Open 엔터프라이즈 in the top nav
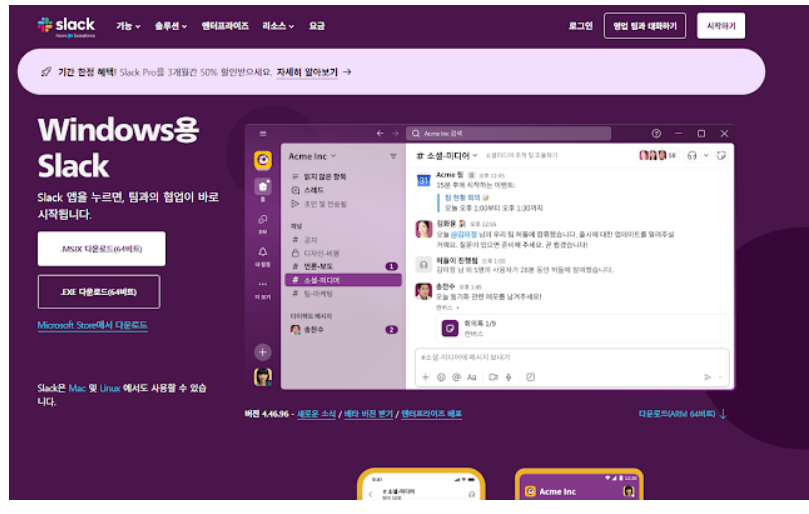Viewport: 809px width, 514px height. pos(225,26)
